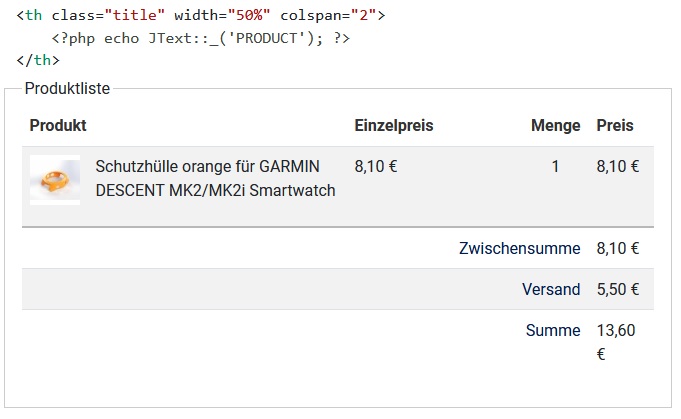Image resolution: width=681 pixels, height=419 pixels.
Task: Click the Versand label
Action: coord(551,289)
